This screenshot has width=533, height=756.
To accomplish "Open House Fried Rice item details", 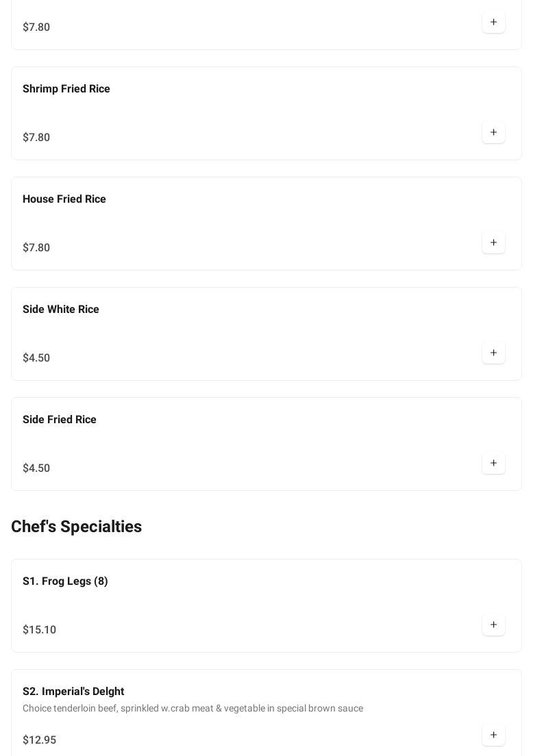I will tap(64, 199).
